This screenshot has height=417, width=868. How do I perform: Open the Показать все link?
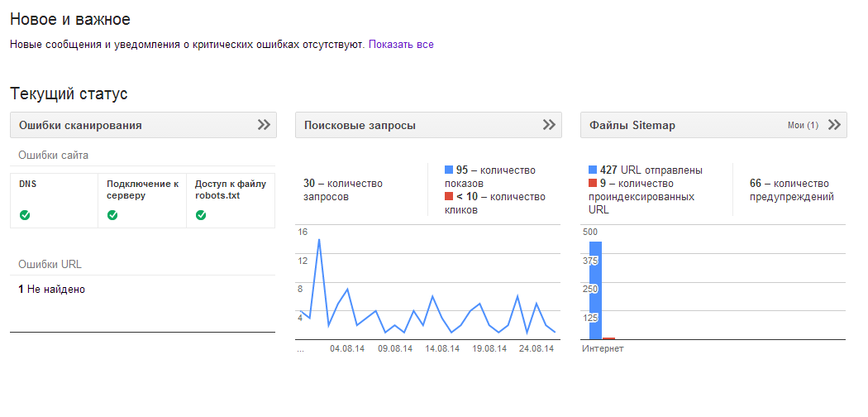[401, 45]
